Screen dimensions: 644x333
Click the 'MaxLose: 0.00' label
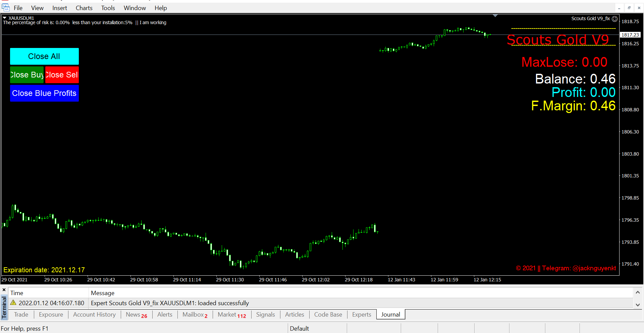pos(564,62)
